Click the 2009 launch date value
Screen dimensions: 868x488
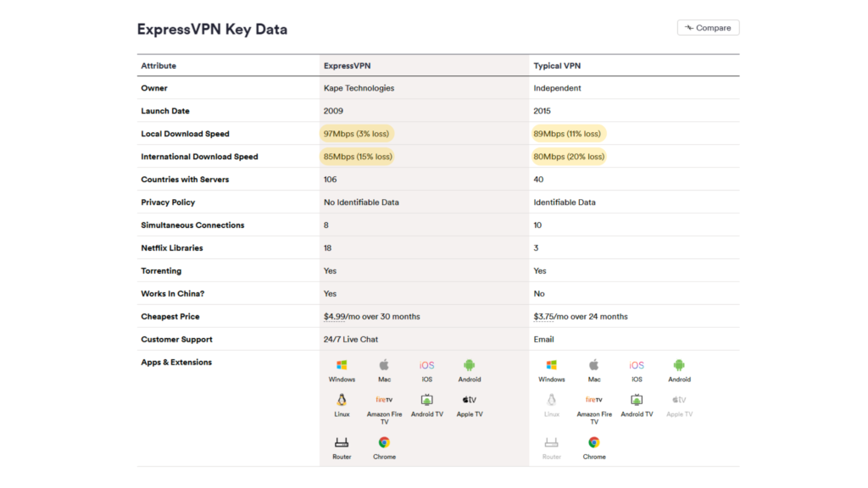[333, 111]
